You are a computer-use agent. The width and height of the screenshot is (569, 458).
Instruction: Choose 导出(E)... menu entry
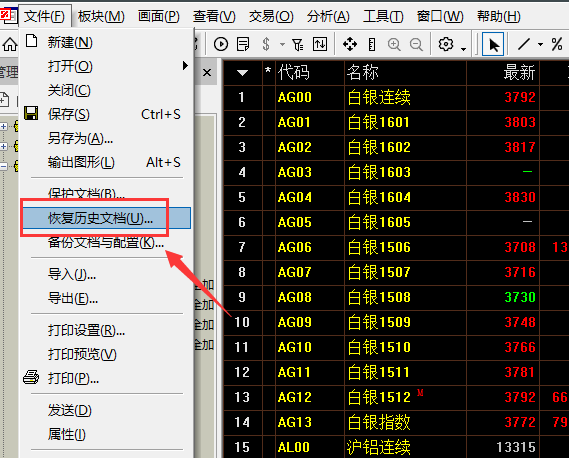pyautogui.click(x=106, y=298)
